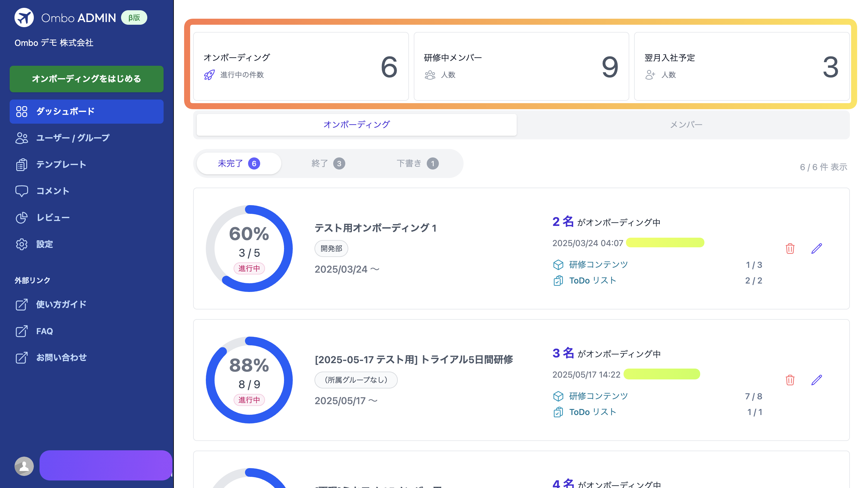The width and height of the screenshot is (868, 488).
Task: Open テスト用オンボーディング 1 title
Action: coord(376,228)
